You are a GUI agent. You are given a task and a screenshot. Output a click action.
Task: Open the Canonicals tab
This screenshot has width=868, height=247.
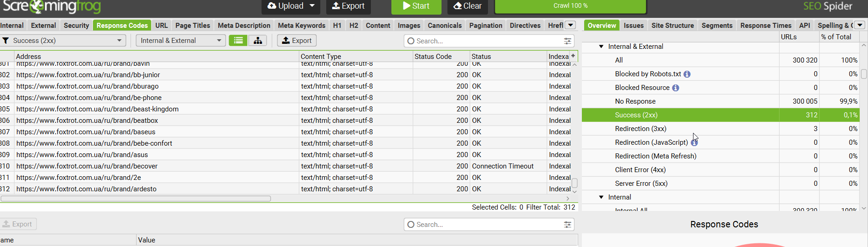coord(445,26)
